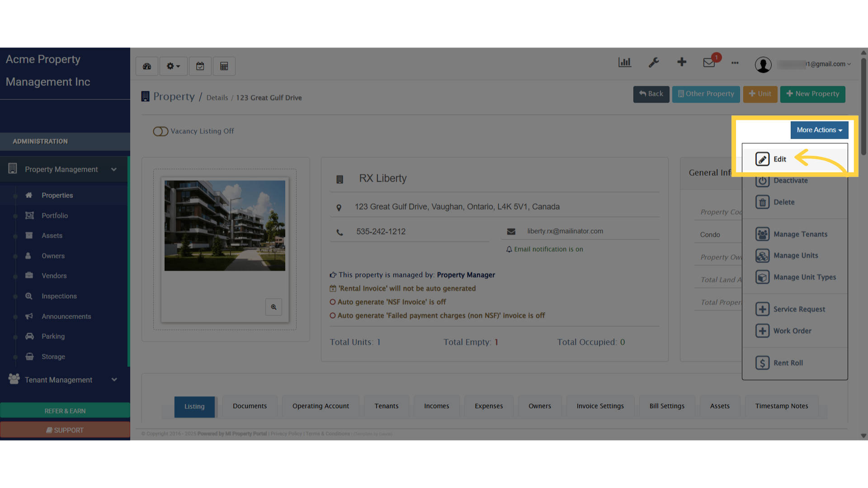
Task: Click the Back button
Action: (651, 94)
